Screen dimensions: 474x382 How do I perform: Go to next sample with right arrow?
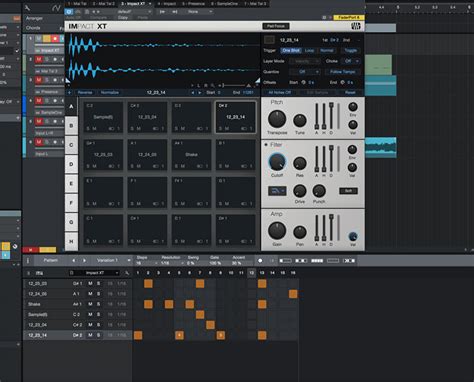(x=200, y=92)
